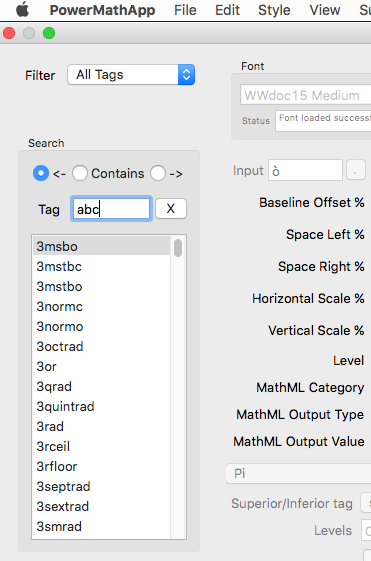Screen dimensions: 371x561
Task: Click the Font loaded status field
Action: (323, 121)
